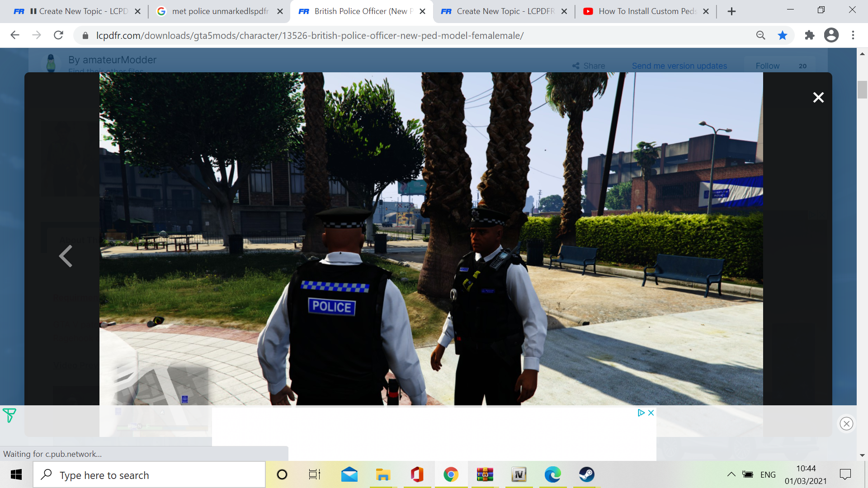
Task: Open the Chrome extensions puzzle icon
Action: click(x=809, y=35)
